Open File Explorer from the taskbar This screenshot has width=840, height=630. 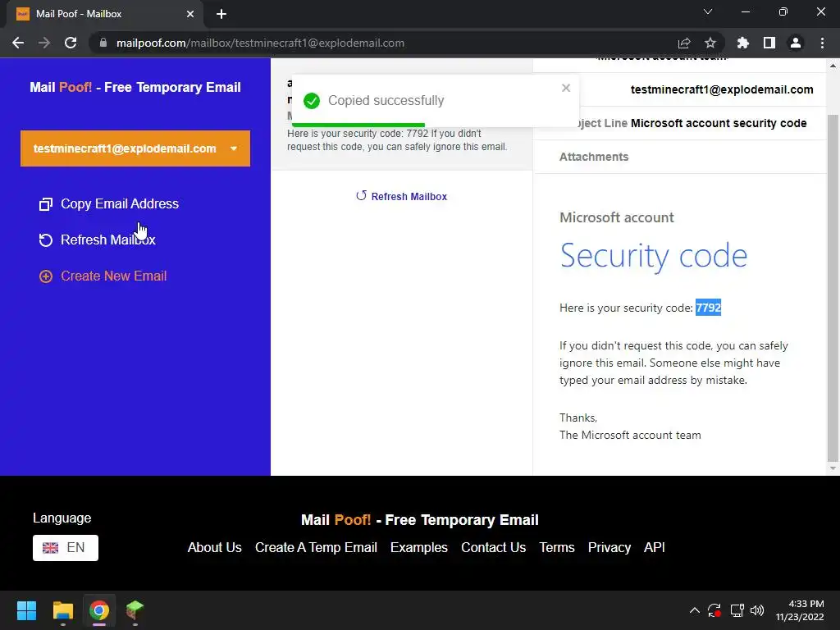click(x=62, y=610)
